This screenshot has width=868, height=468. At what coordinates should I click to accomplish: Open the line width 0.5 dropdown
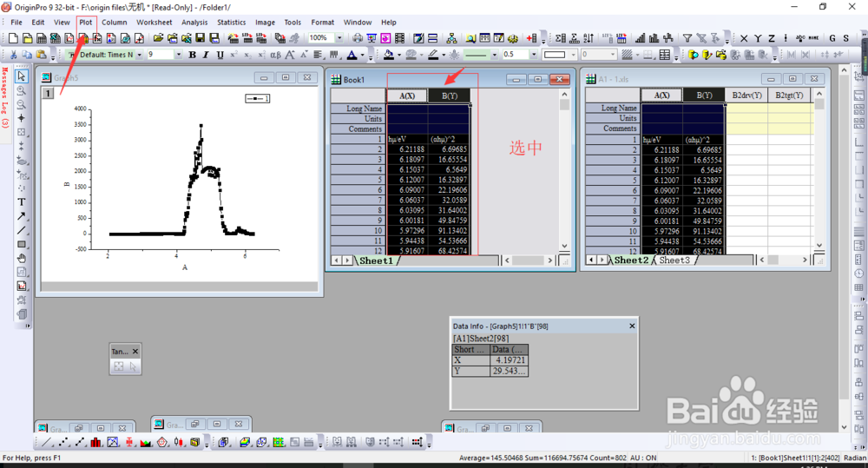pyautogui.click(x=534, y=55)
